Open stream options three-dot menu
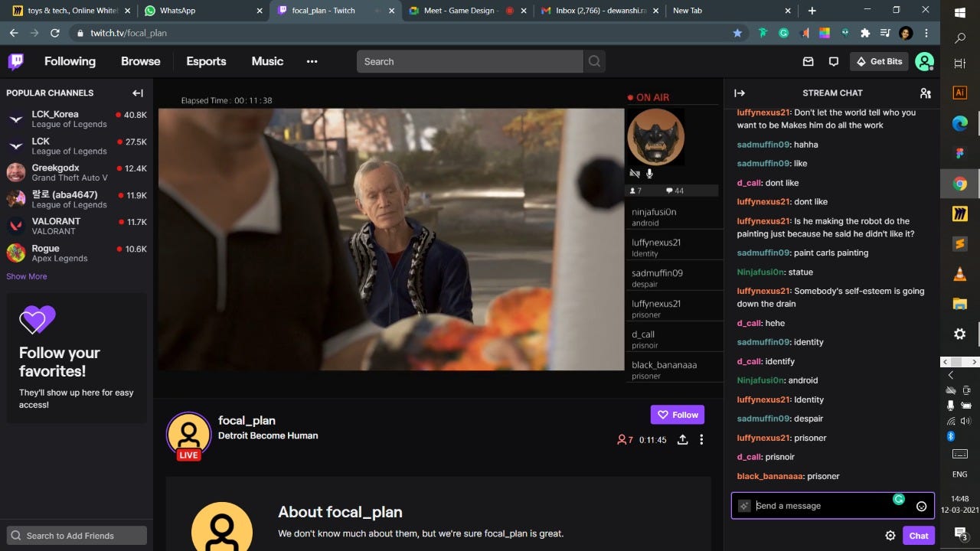 [701, 439]
